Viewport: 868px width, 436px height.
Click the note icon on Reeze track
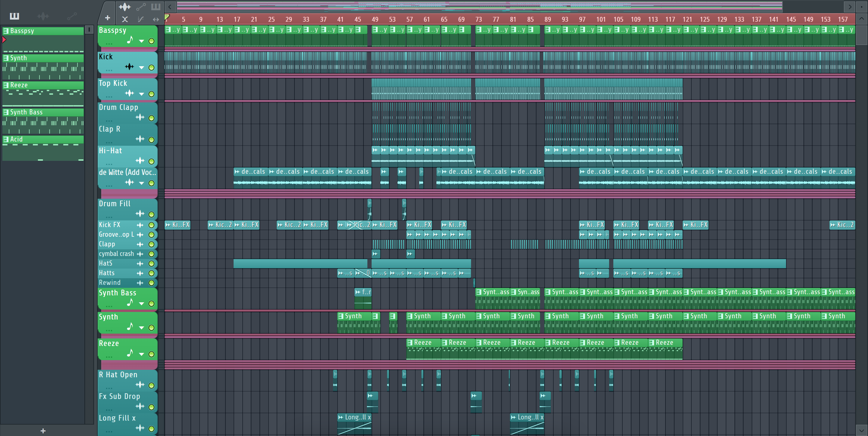(x=130, y=353)
